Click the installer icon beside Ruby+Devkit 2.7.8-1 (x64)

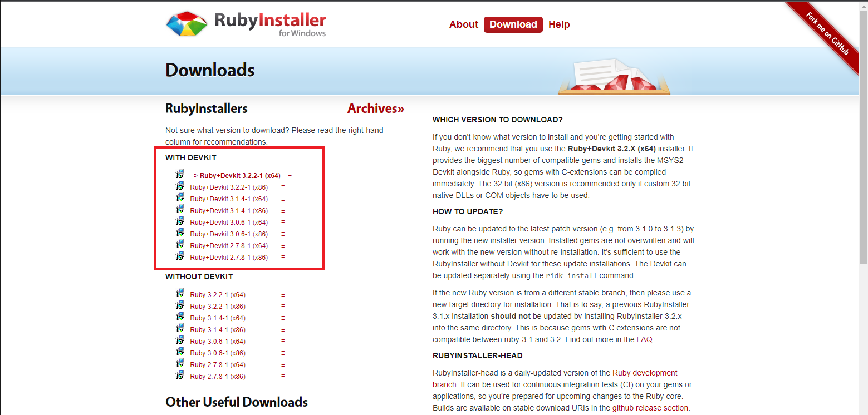pos(180,245)
